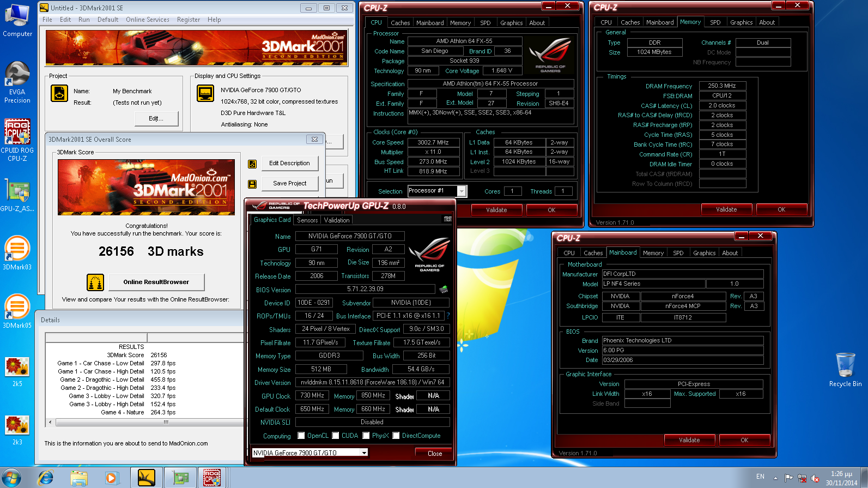Open the Windows Start menu
The width and height of the screenshot is (868, 488).
coord(11,478)
